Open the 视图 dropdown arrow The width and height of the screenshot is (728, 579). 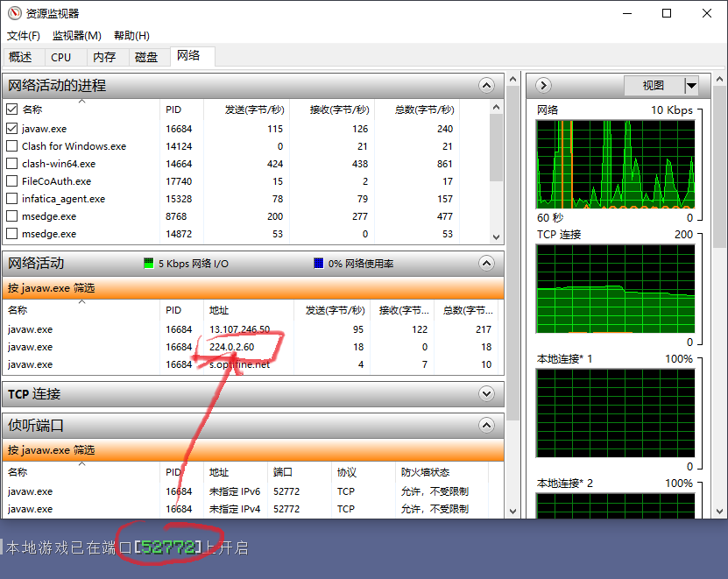click(x=691, y=85)
